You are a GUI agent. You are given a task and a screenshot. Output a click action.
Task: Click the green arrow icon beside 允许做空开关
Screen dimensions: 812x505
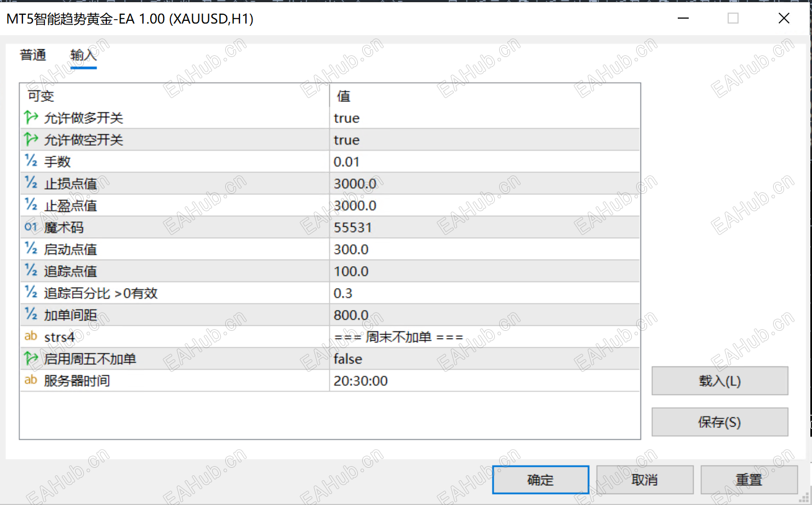(x=31, y=139)
